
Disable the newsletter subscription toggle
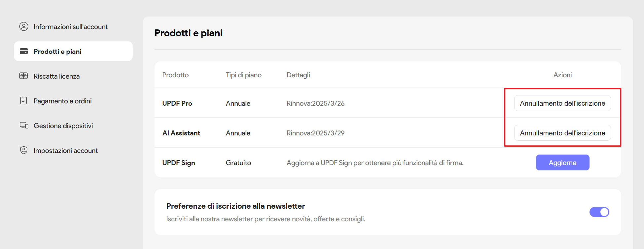pos(599,212)
